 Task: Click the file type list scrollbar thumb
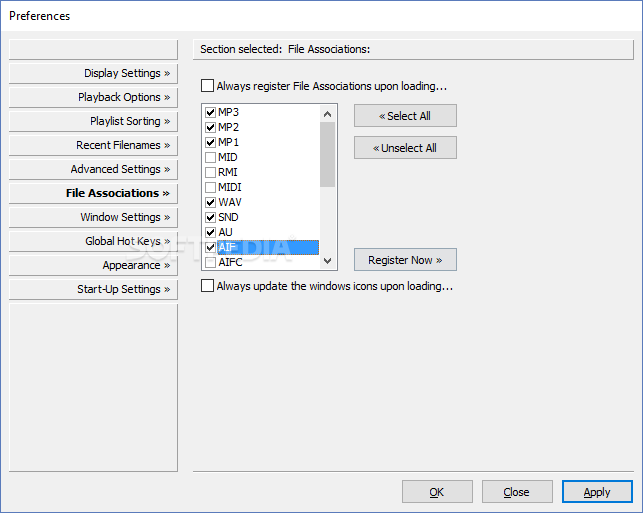tap(327, 155)
